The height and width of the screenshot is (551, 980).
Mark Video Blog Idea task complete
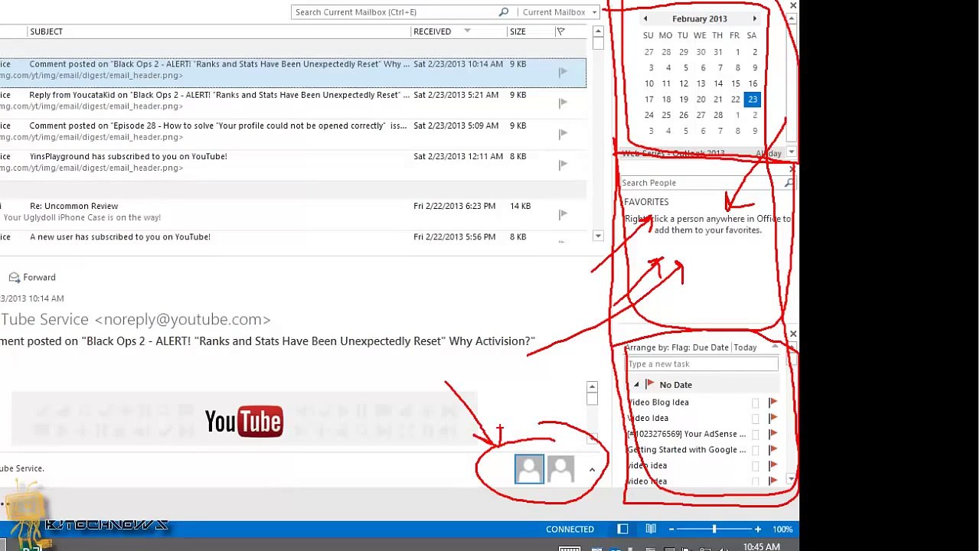coord(756,403)
